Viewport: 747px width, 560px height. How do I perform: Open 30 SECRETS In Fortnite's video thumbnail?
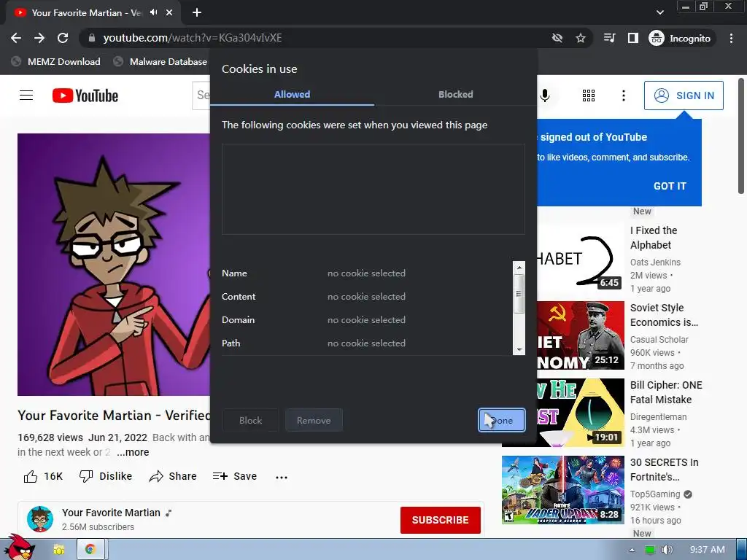562,490
